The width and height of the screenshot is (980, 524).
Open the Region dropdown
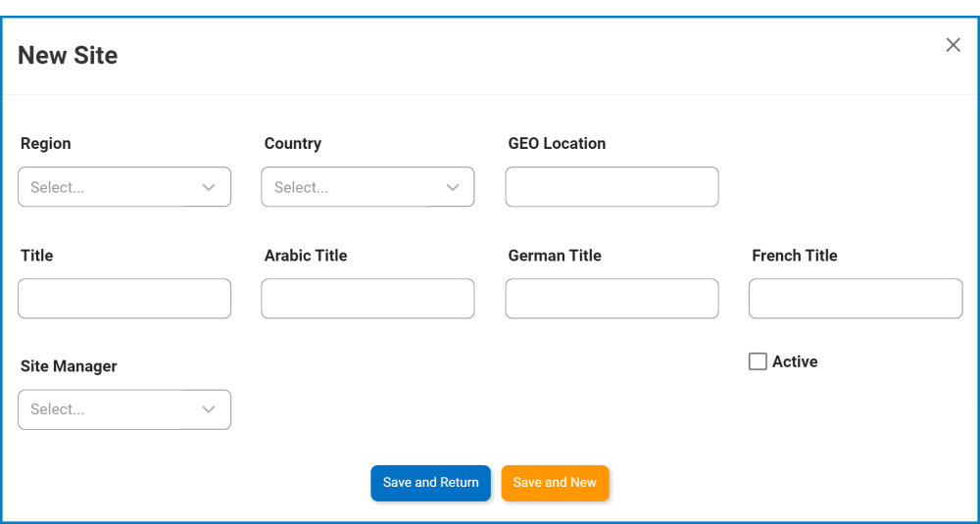124,187
